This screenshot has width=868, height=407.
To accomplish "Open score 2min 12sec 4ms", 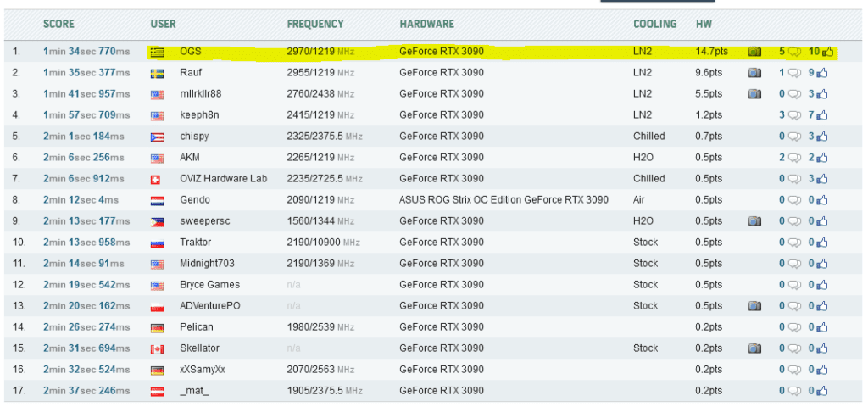I will click(x=81, y=200).
